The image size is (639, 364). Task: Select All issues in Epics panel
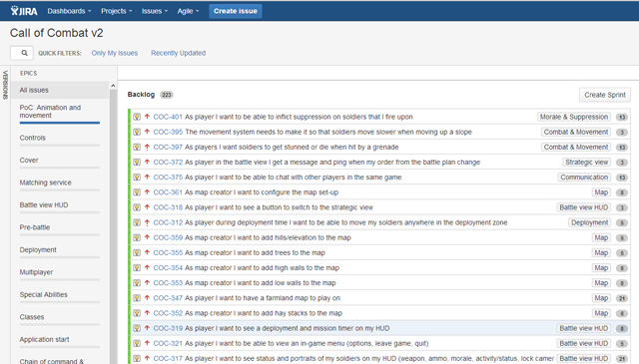pos(60,90)
